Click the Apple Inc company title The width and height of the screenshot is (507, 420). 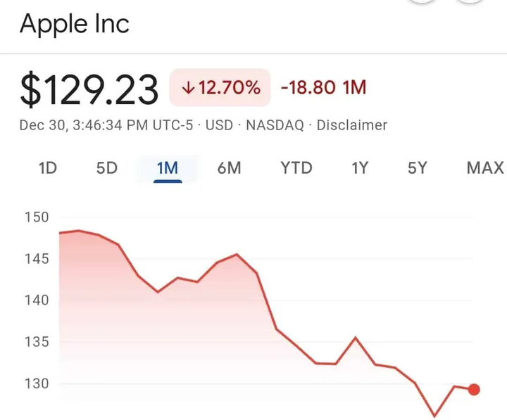[75, 25]
